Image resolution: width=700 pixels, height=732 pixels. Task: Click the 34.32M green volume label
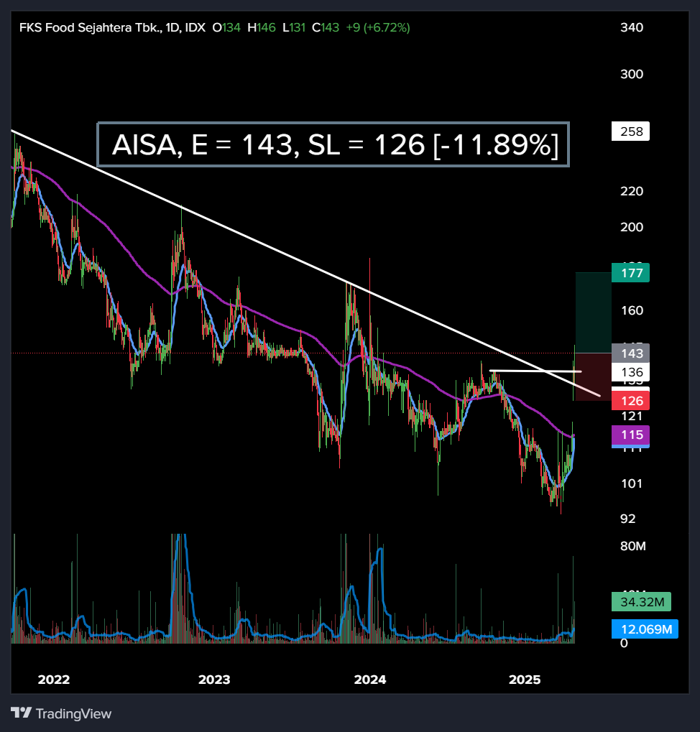(x=641, y=602)
